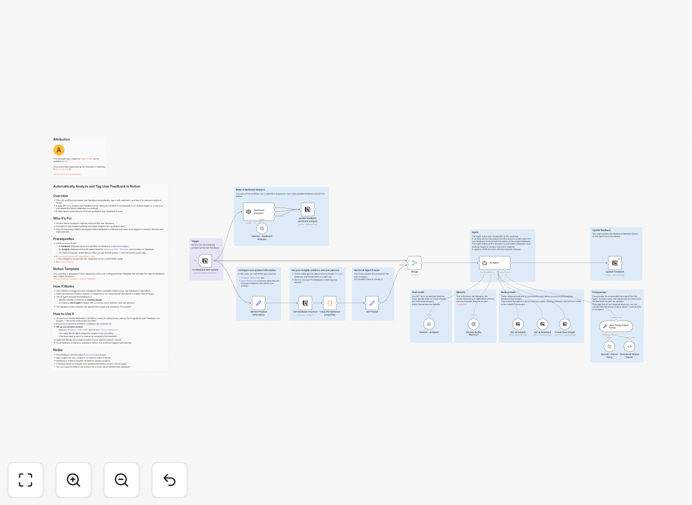The width and height of the screenshot is (692, 505).
Task: Select the Set Prompt pencil node
Action: click(372, 303)
